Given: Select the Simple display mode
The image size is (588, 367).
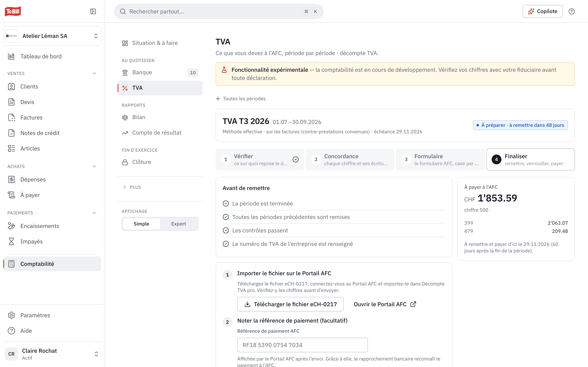Looking at the screenshot, I should 141,224.
